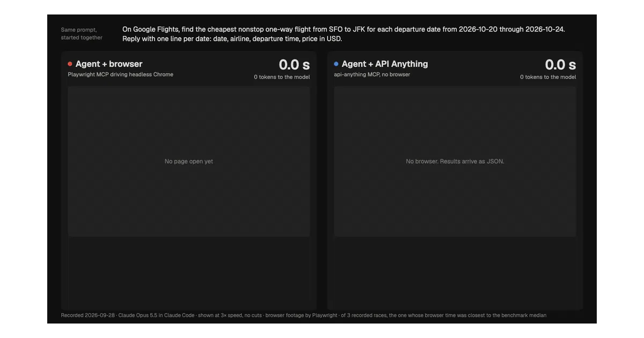
Task: Click the Google Flights prompt text
Action: pyautogui.click(x=343, y=34)
